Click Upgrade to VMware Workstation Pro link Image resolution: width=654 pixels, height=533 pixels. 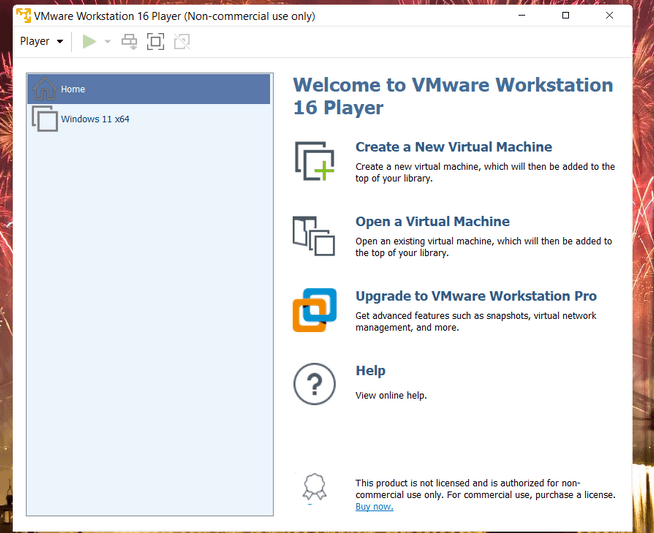click(476, 296)
